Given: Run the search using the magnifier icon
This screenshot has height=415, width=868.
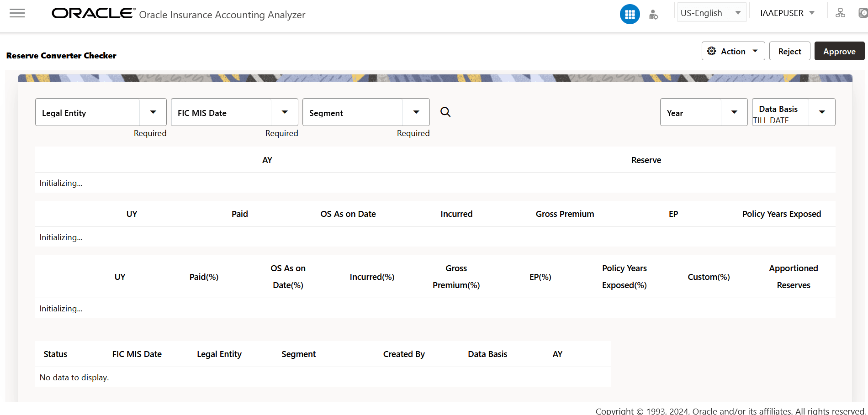Looking at the screenshot, I should click(x=445, y=111).
